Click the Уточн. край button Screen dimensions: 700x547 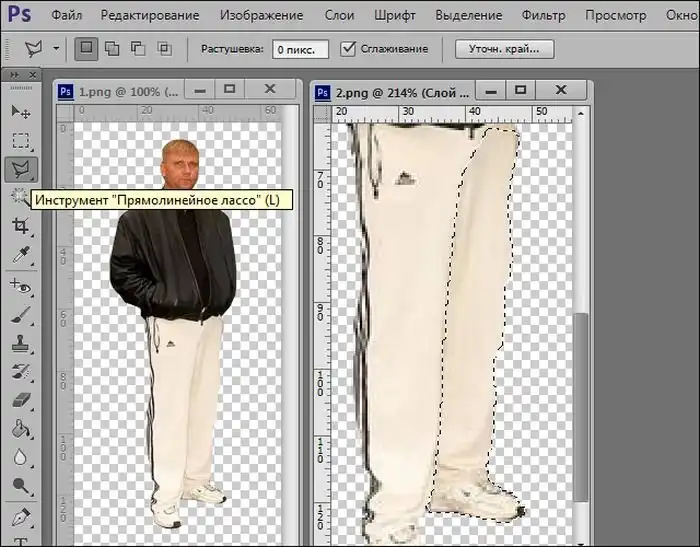[504, 48]
